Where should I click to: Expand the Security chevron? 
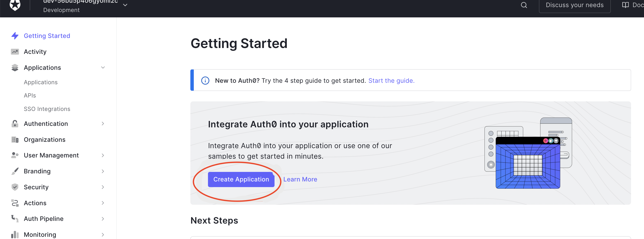103,187
